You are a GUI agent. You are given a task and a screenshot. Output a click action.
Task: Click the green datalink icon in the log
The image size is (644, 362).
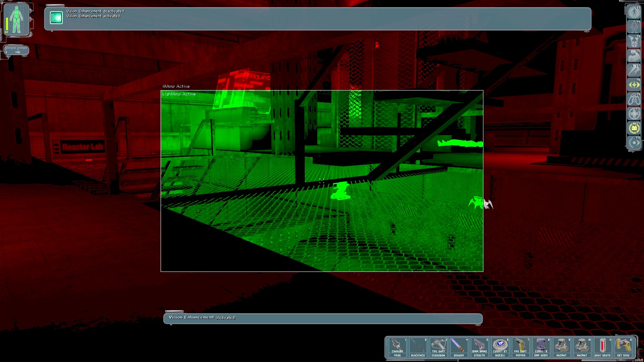click(56, 18)
